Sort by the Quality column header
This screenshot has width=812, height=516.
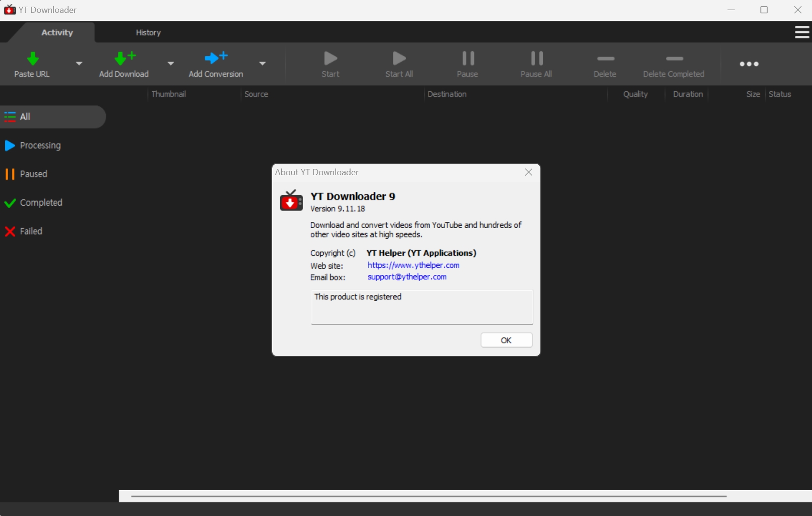point(635,94)
